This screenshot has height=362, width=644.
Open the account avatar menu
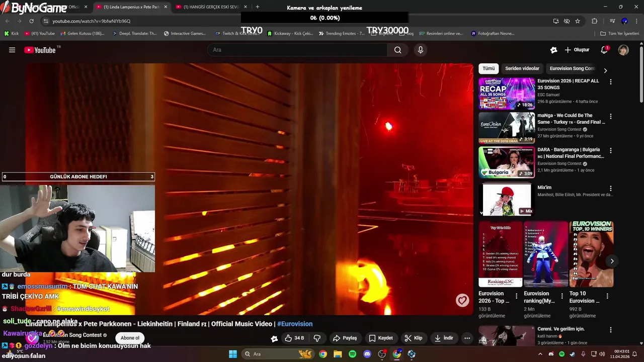[623, 50]
